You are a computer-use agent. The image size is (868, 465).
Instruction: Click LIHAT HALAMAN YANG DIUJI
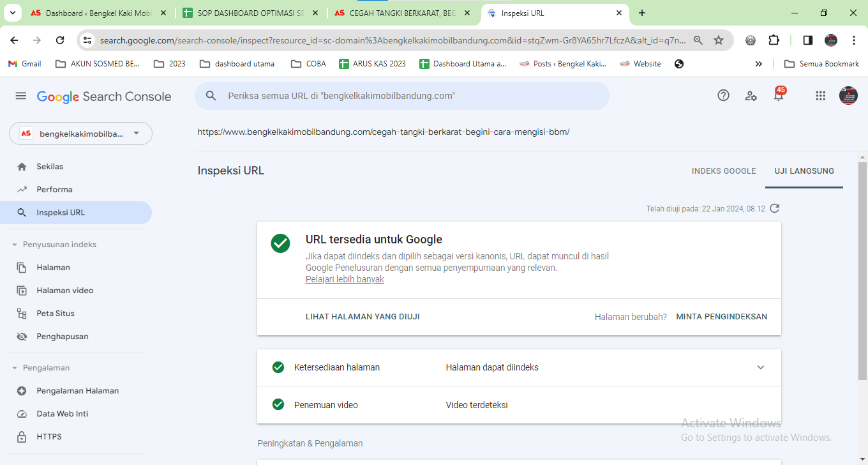[363, 317]
